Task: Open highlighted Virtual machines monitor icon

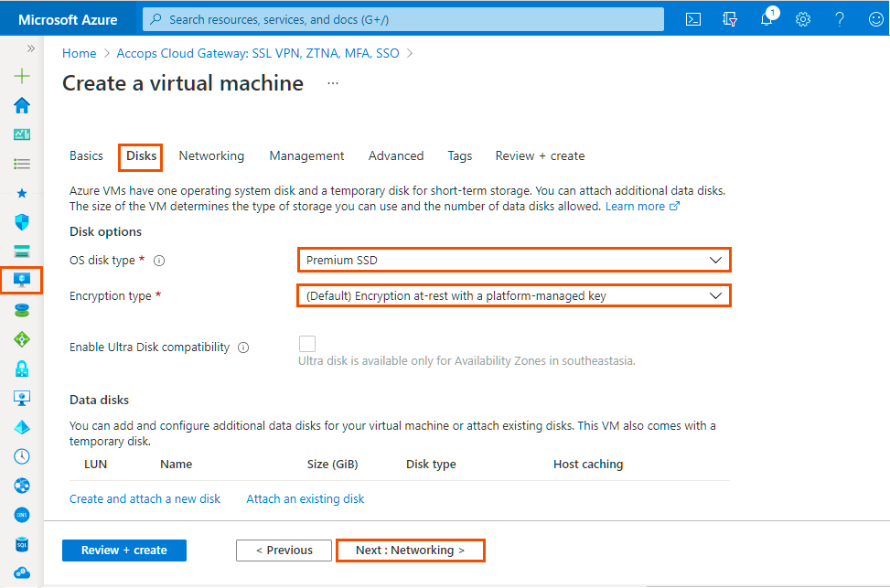Action: [x=22, y=281]
